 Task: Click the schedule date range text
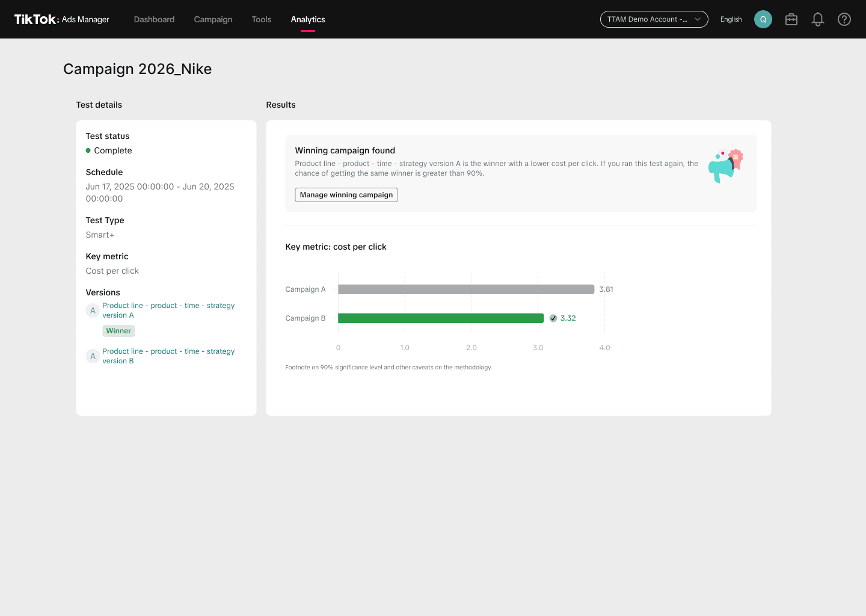(x=160, y=192)
